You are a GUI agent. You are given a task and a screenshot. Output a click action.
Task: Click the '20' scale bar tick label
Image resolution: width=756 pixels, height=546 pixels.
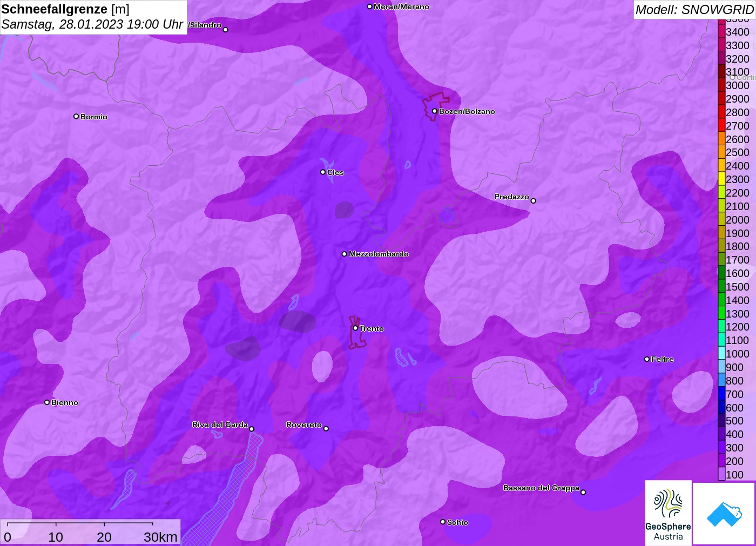pos(104,537)
